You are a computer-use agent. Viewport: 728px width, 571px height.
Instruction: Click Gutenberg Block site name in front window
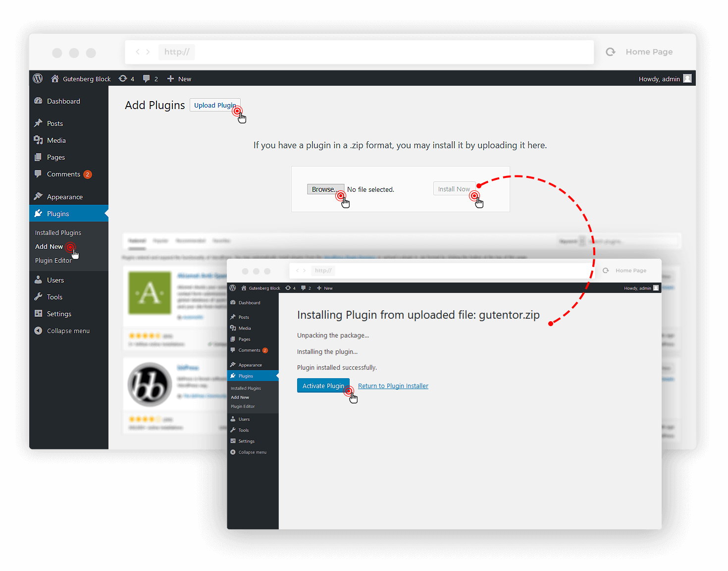click(264, 288)
